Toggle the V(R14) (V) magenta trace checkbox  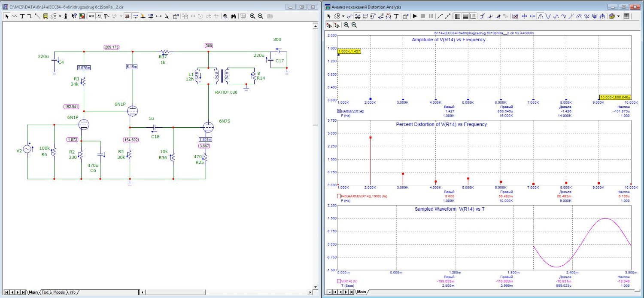pyautogui.click(x=339, y=281)
